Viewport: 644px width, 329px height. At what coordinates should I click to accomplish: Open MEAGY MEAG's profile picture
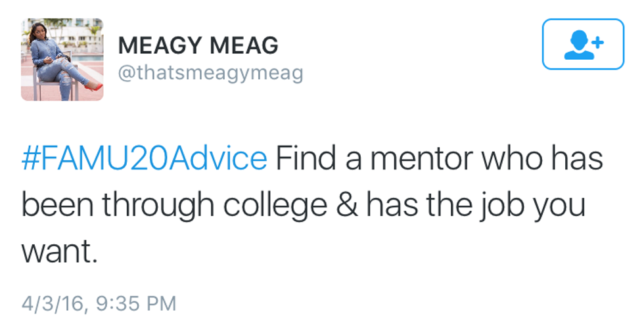click(62, 60)
